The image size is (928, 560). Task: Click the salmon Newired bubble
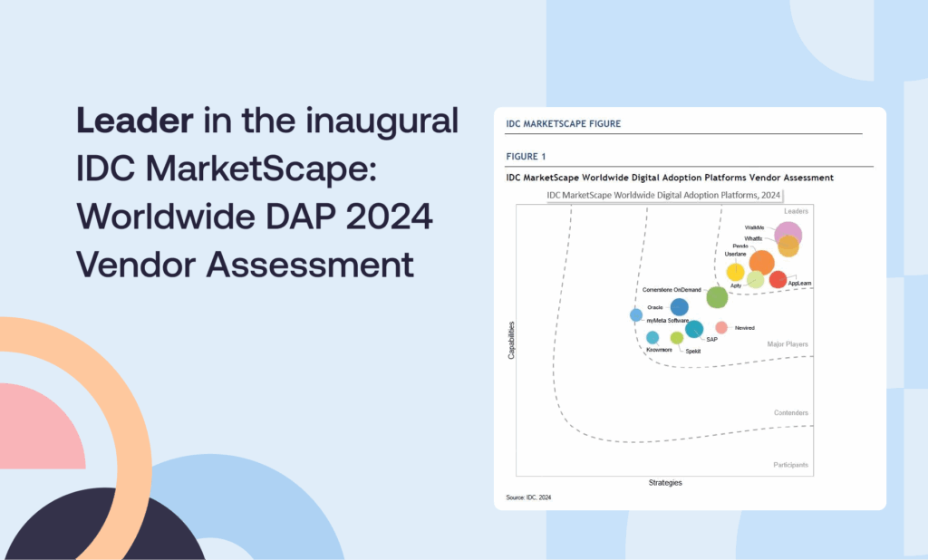click(x=721, y=327)
